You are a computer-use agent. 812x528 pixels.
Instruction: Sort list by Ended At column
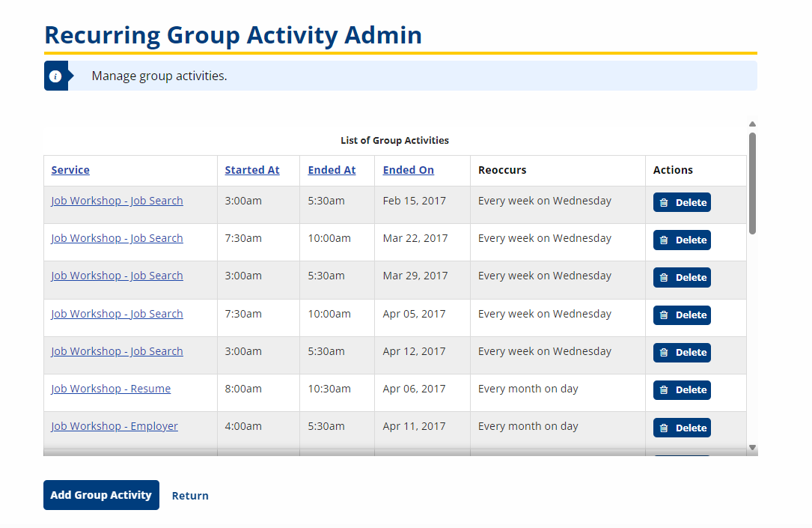[332, 170]
